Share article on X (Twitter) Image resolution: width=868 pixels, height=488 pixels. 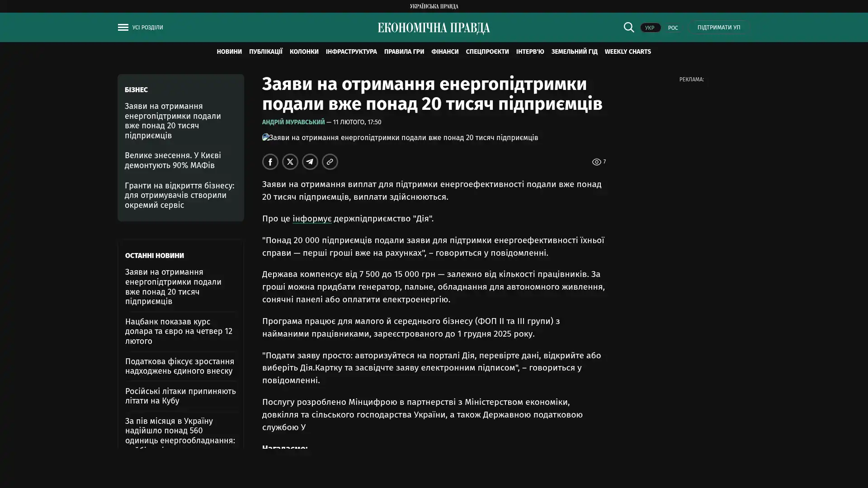(x=290, y=162)
